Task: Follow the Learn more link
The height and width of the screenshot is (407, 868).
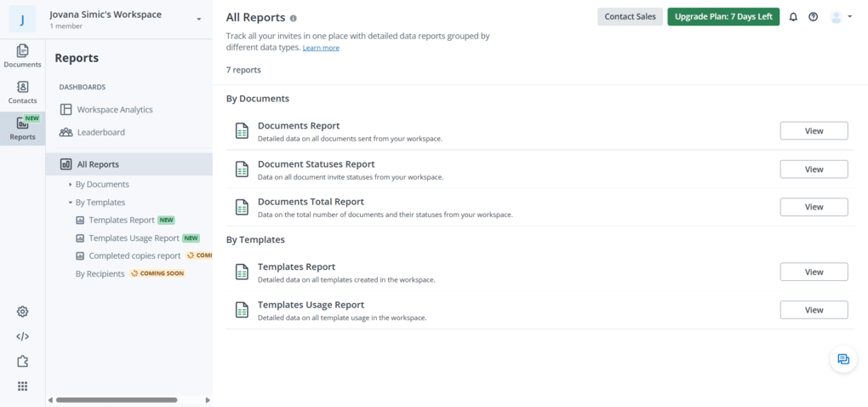Action: (321, 49)
